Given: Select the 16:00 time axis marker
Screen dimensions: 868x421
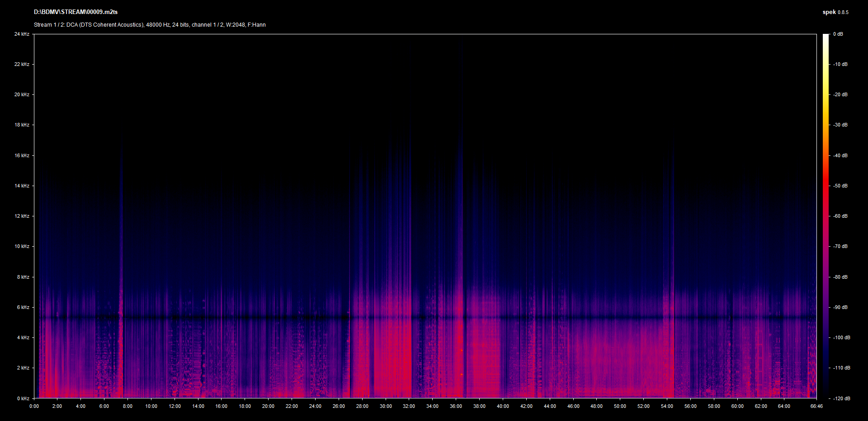Looking at the screenshot, I should 222,406.
